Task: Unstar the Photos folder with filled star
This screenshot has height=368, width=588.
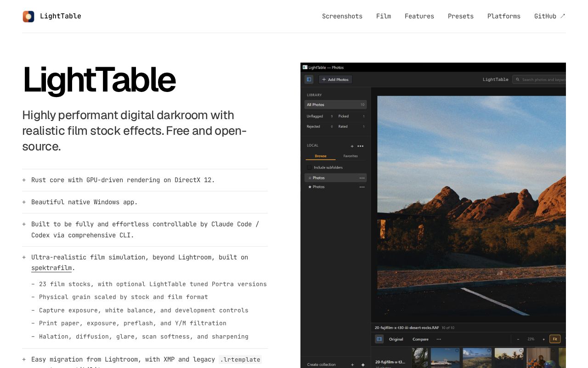Action: click(310, 187)
